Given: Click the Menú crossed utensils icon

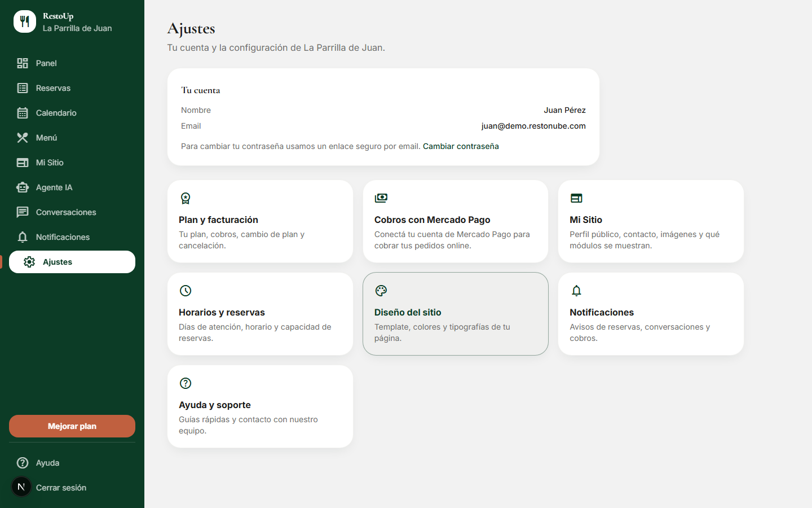Looking at the screenshot, I should (23, 138).
